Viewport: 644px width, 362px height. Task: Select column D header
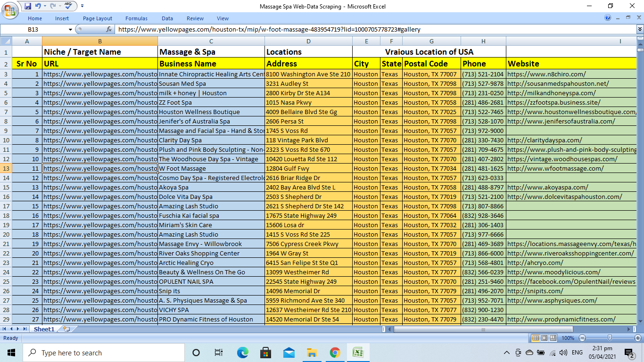coord(308,41)
